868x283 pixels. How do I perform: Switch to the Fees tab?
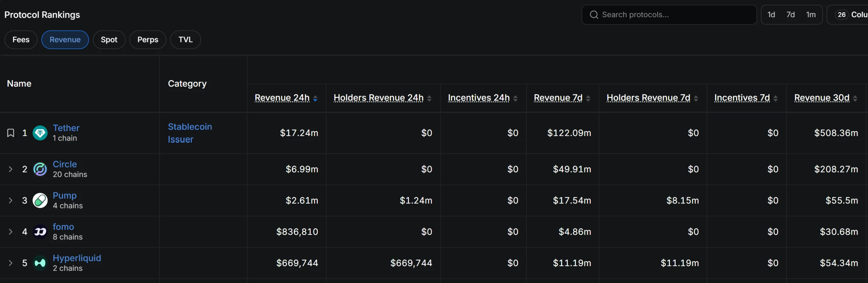(21, 40)
